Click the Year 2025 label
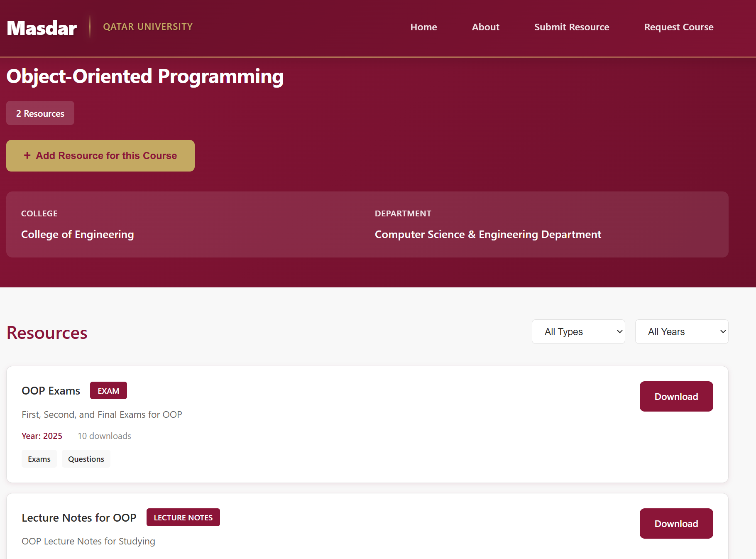Image resolution: width=756 pixels, height=559 pixels. pos(42,436)
